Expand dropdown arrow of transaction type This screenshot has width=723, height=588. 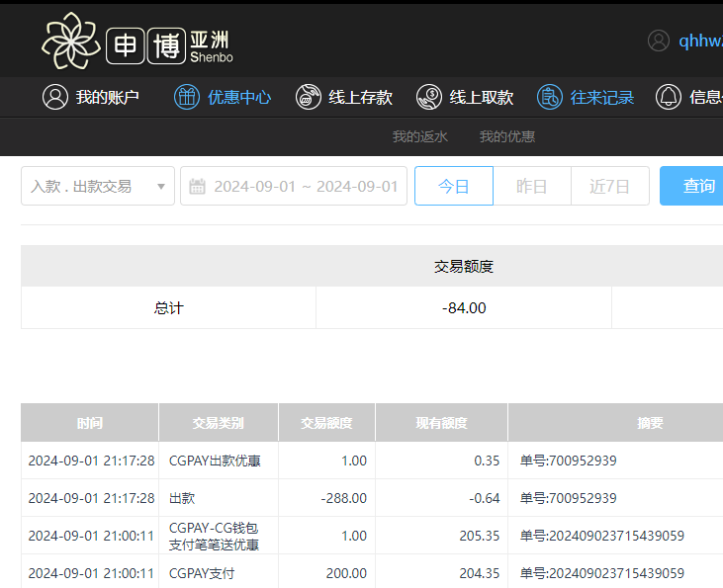pos(161,186)
